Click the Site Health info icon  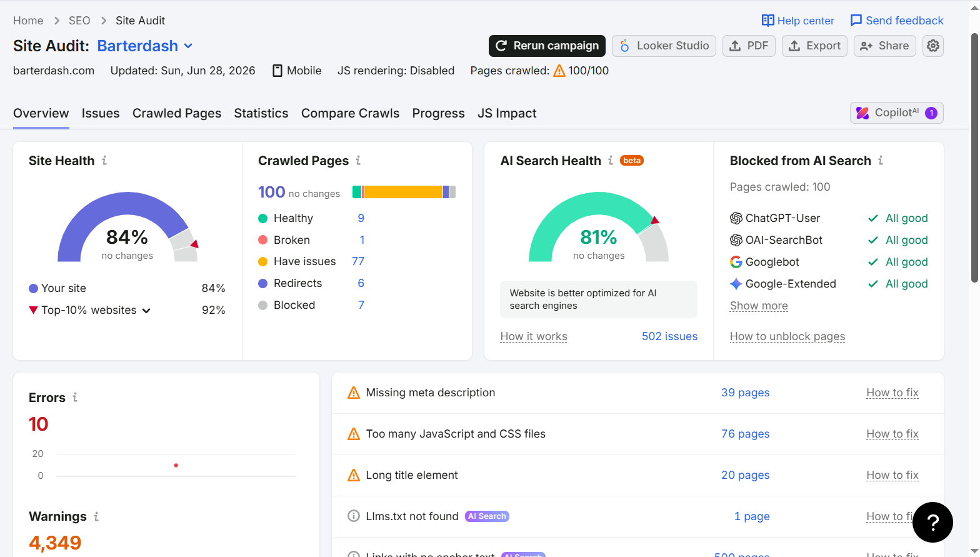click(104, 161)
